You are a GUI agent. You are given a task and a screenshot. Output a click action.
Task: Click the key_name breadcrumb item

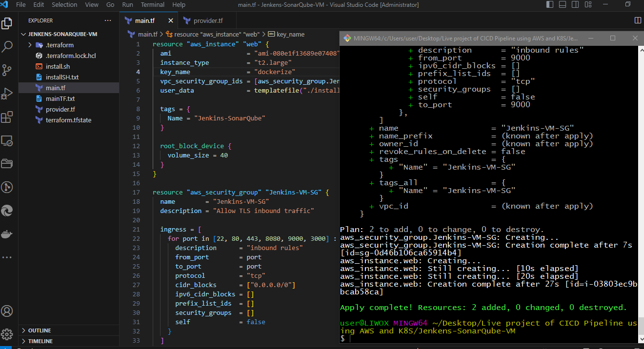click(290, 34)
